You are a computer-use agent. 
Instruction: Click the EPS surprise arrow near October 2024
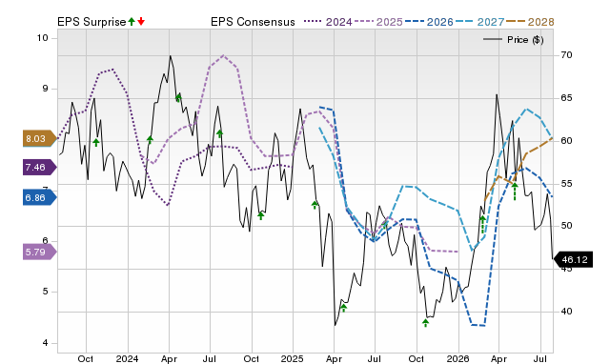[x=260, y=215]
